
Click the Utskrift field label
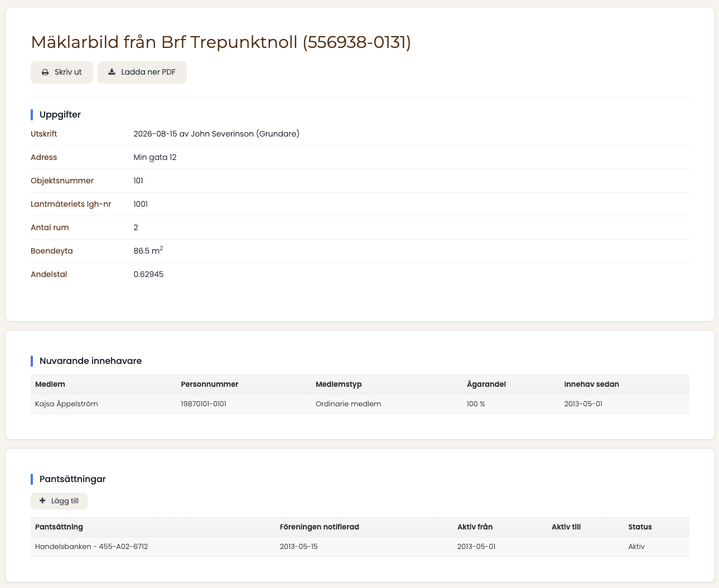point(44,134)
